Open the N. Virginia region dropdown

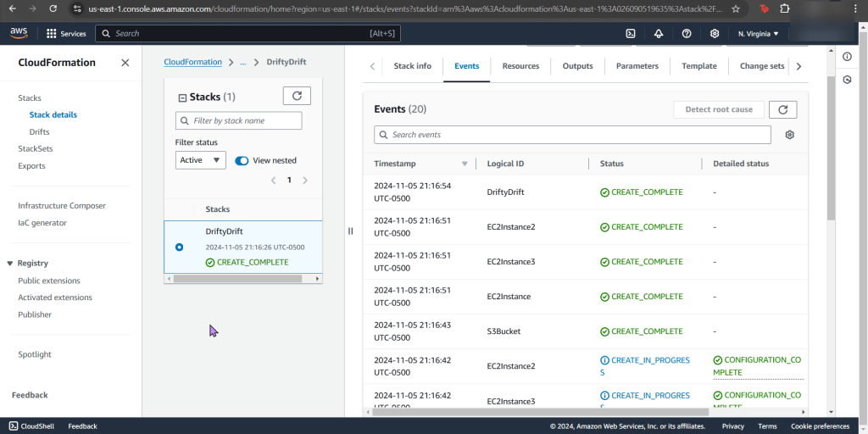(758, 33)
